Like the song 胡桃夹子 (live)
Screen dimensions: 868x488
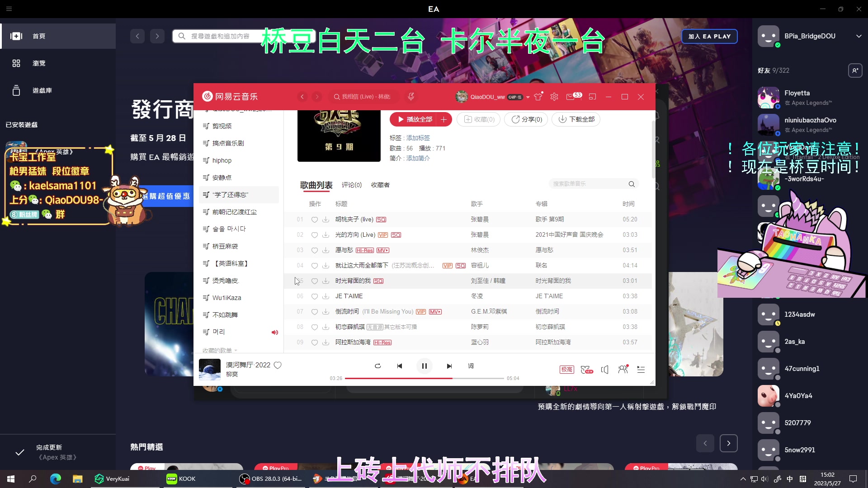pos(314,220)
